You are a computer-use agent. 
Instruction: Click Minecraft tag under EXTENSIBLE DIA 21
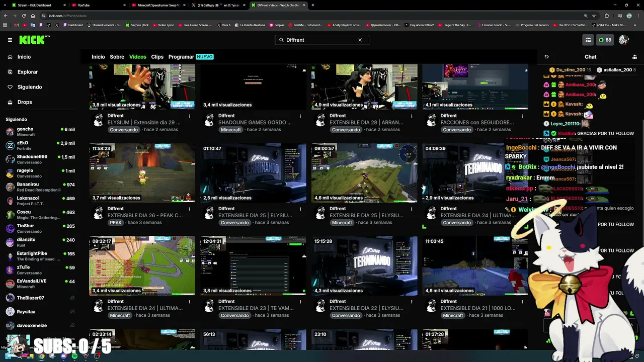point(453,316)
